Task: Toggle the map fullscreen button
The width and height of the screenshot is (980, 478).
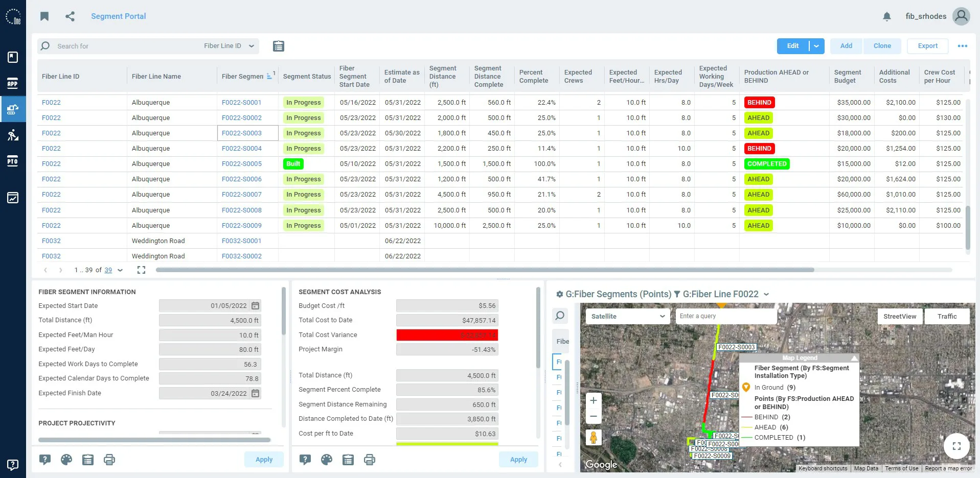Action: coord(956,446)
